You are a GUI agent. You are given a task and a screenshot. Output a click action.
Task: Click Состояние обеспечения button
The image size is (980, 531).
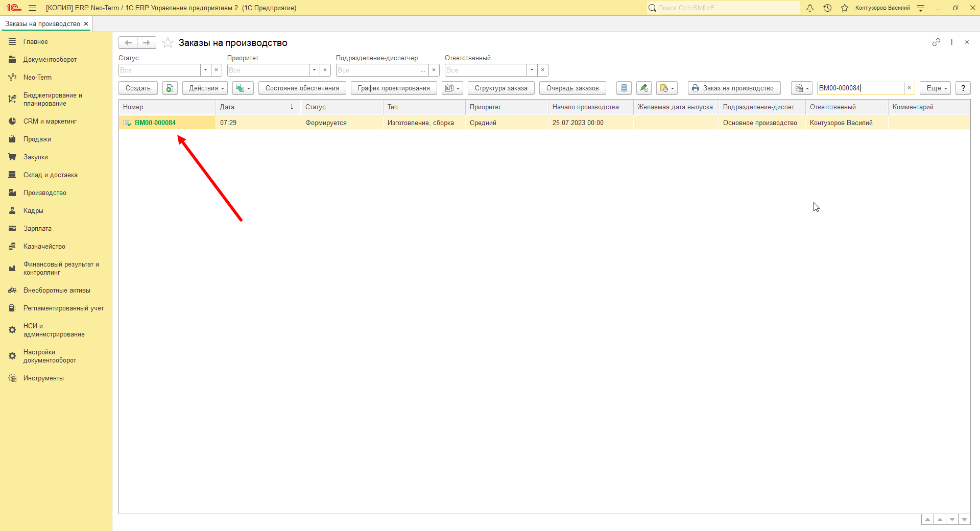[302, 88]
